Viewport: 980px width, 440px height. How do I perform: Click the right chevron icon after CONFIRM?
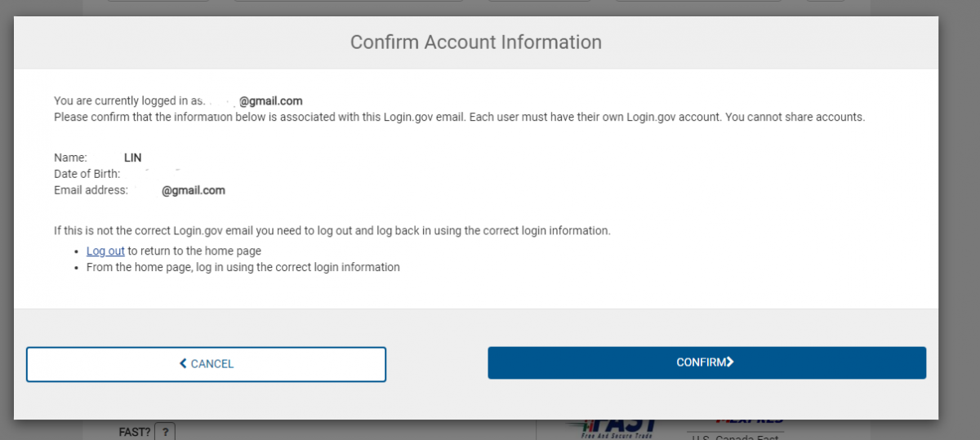point(730,362)
